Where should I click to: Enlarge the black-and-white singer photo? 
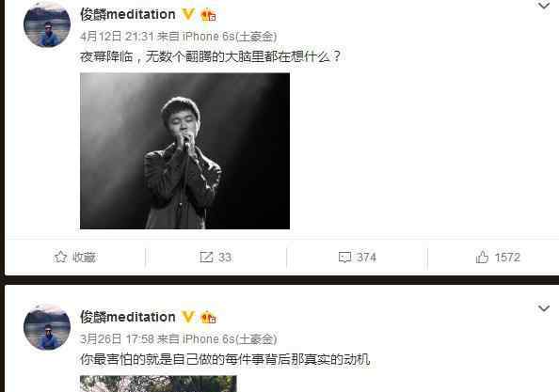[x=184, y=151]
